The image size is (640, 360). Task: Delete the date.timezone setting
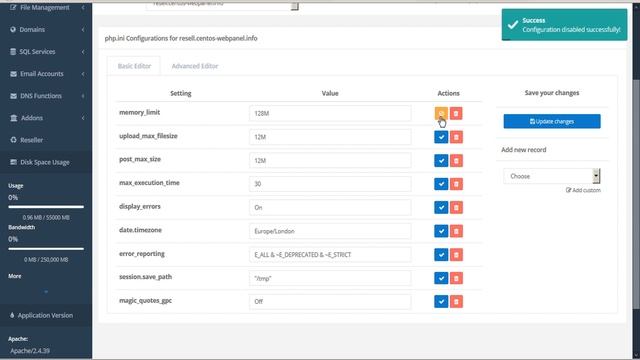click(456, 231)
